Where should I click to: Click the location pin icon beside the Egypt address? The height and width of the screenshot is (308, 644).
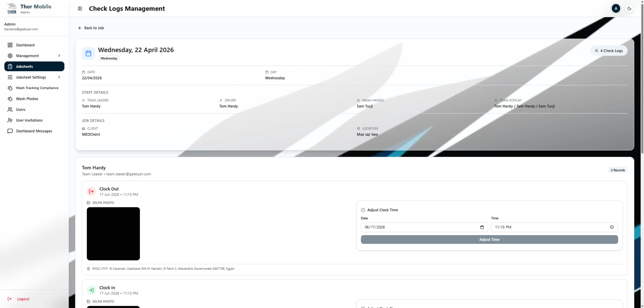[88, 269]
